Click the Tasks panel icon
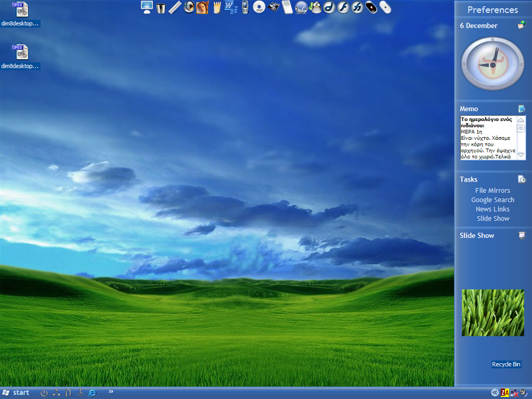The height and width of the screenshot is (399, 532). point(521,179)
